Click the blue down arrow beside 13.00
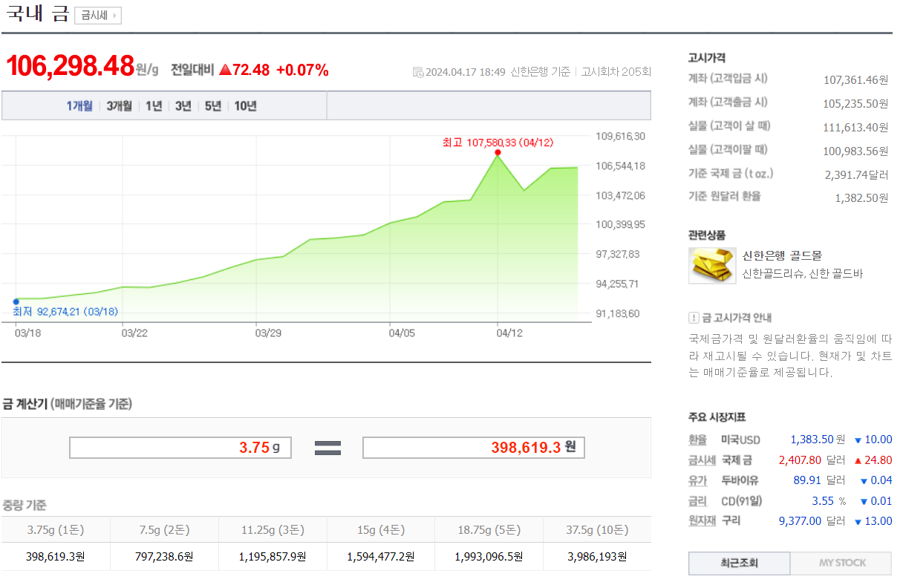This screenshot has width=903, height=588. pos(858,521)
